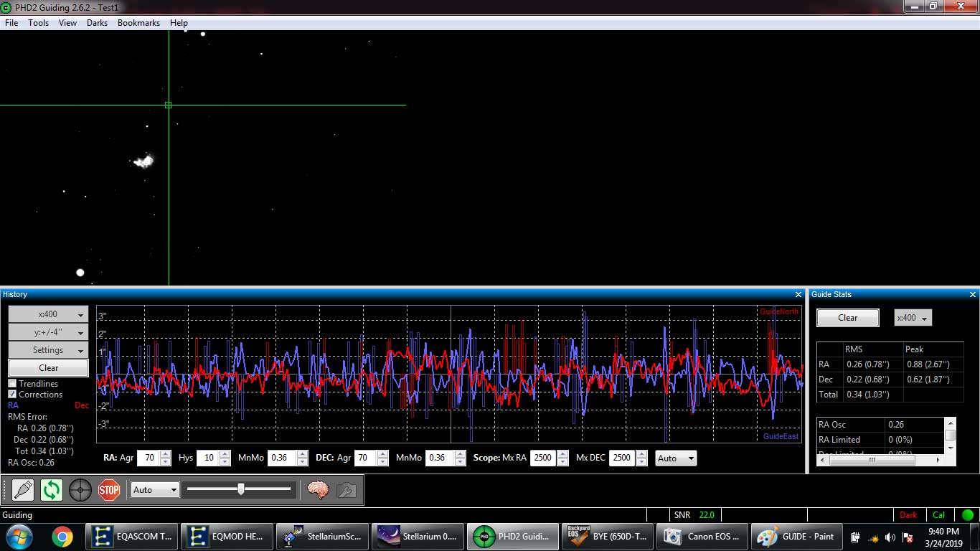Open the Auto exposure duration dropdown
This screenshot has height=551, width=980.
coord(155,489)
